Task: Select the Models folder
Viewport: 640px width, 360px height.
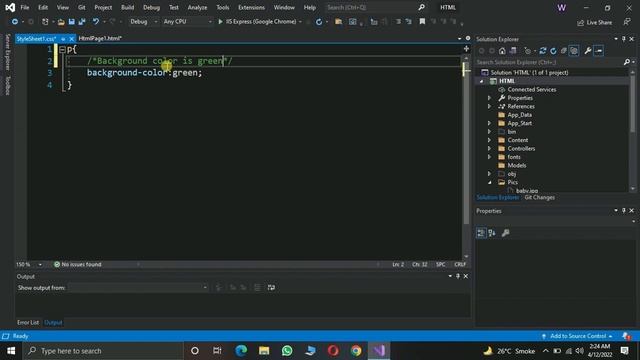Action: pyautogui.click(x=516, y=165)
